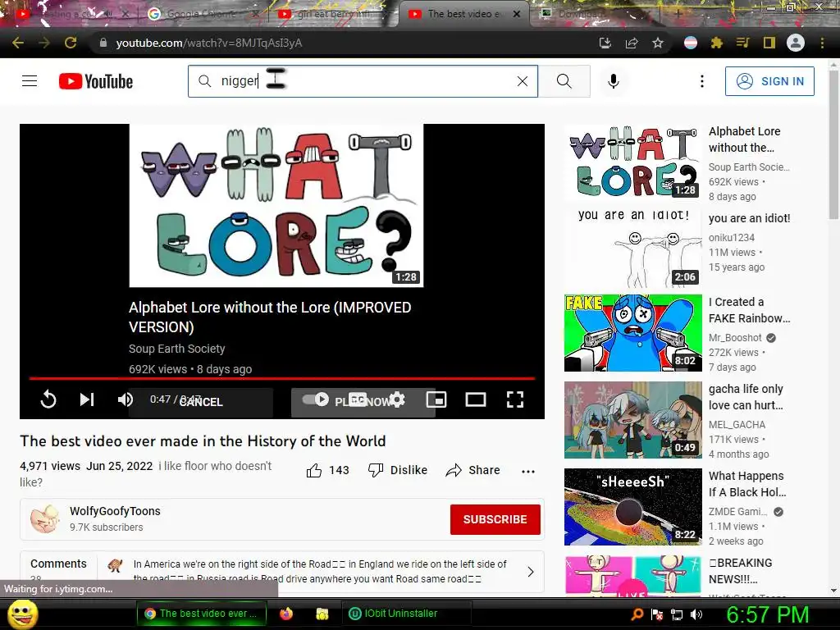The width and height of the screenshot is (840, 630).
Task: Open IObit Uninstaller taskbar item
Action: tap(406, 614)
